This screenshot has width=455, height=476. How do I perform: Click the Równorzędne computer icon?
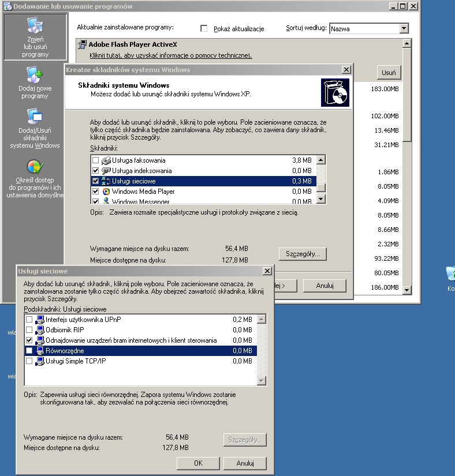[40, 351]
